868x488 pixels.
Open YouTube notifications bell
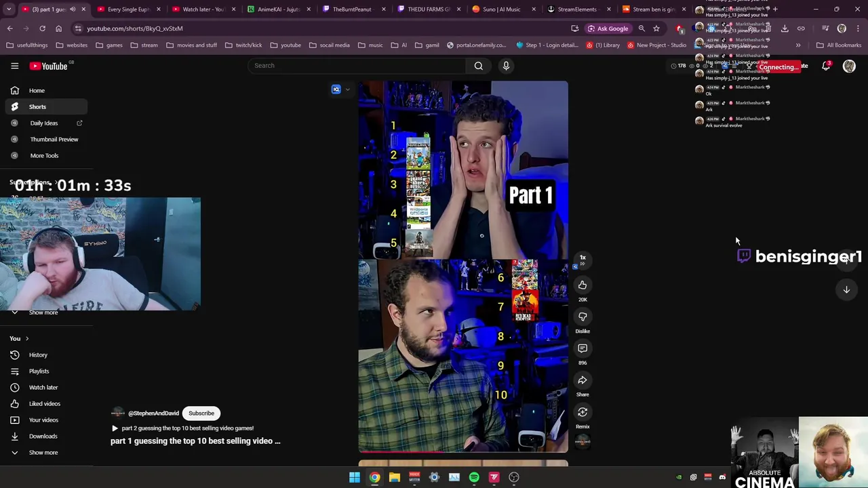click(x=826, y=66)
